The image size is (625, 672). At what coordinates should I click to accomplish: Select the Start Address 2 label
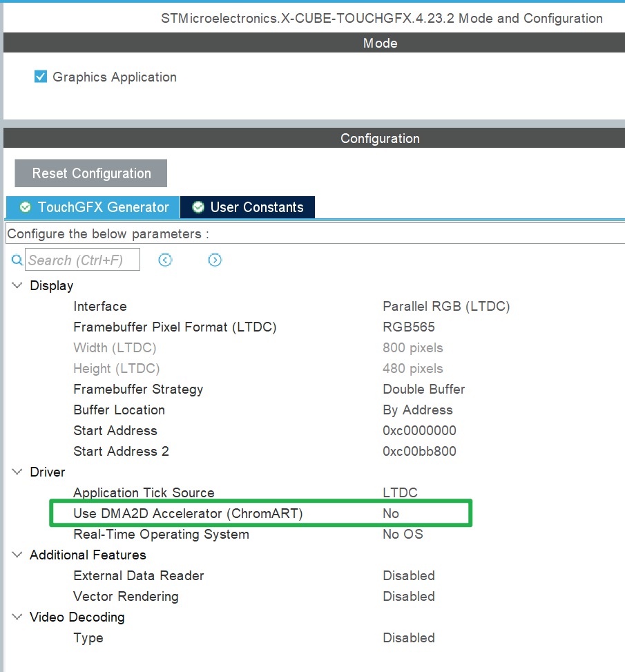click(122, 451)
